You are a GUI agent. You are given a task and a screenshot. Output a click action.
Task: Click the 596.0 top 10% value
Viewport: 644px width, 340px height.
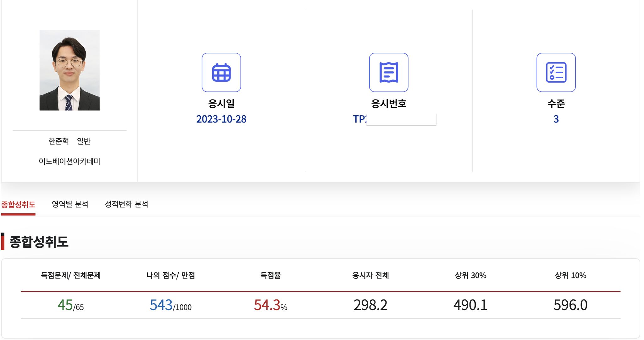570,305
